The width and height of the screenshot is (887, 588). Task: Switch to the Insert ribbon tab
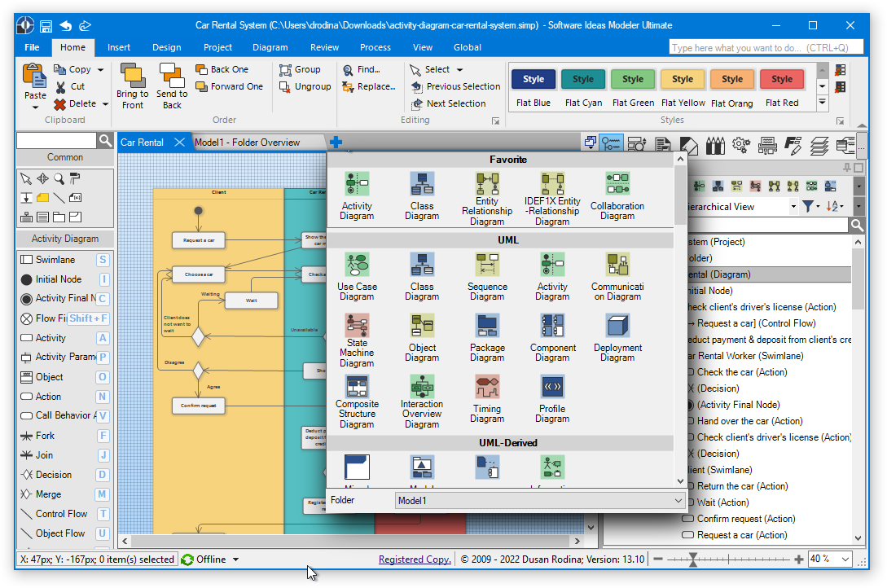119,47
